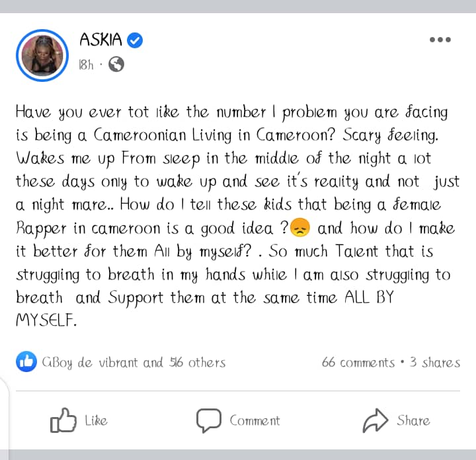Click the blue like reaction icon
The height and width of the screenshot is (460, 476).
[26, 362]
